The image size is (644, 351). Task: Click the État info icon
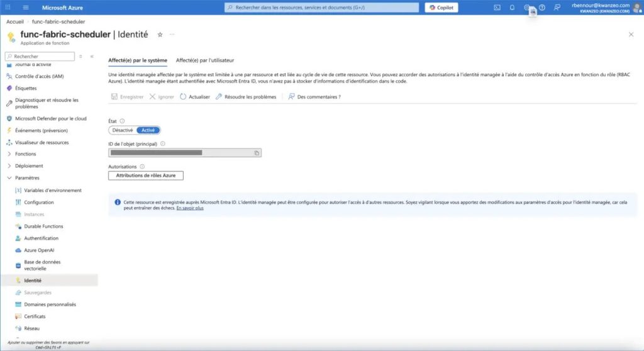(122, 121)
